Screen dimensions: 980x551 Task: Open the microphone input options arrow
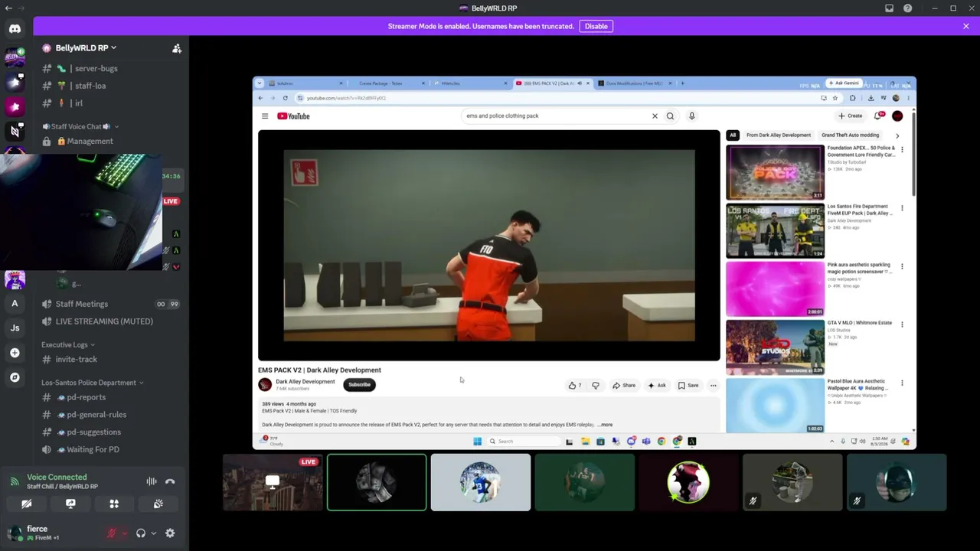coord(124,533)
